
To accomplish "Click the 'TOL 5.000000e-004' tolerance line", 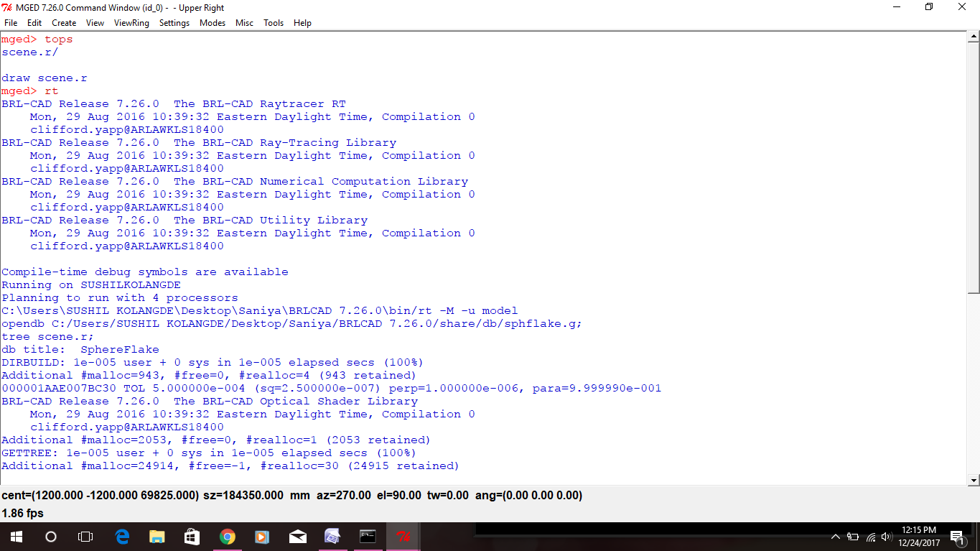I will (x=332, y=389).
